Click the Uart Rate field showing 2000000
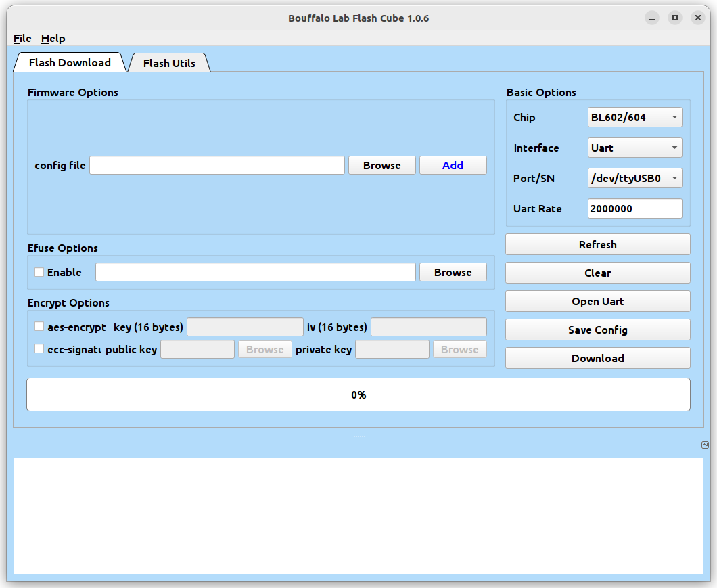This screenshot has height=588, width=717. 634,208
